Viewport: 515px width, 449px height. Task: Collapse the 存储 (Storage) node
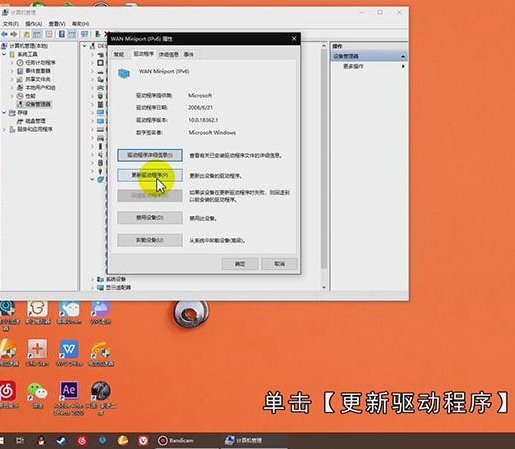point(4,113)
